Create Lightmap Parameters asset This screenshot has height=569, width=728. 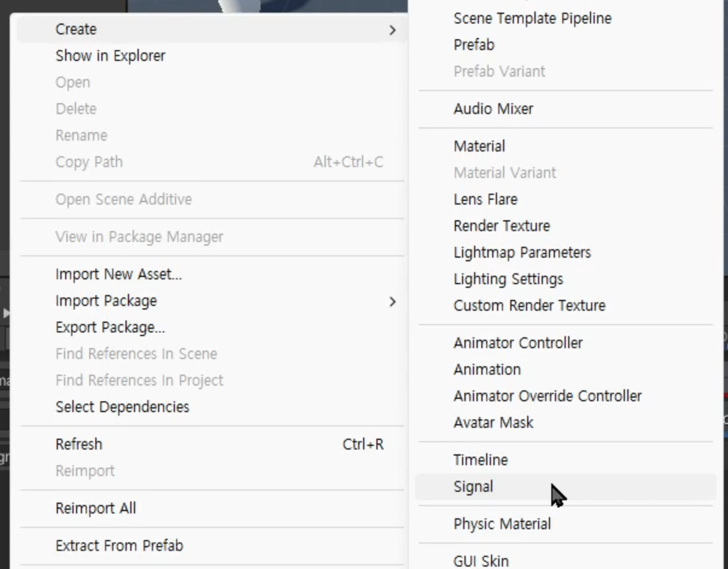(x=522, y=253)
